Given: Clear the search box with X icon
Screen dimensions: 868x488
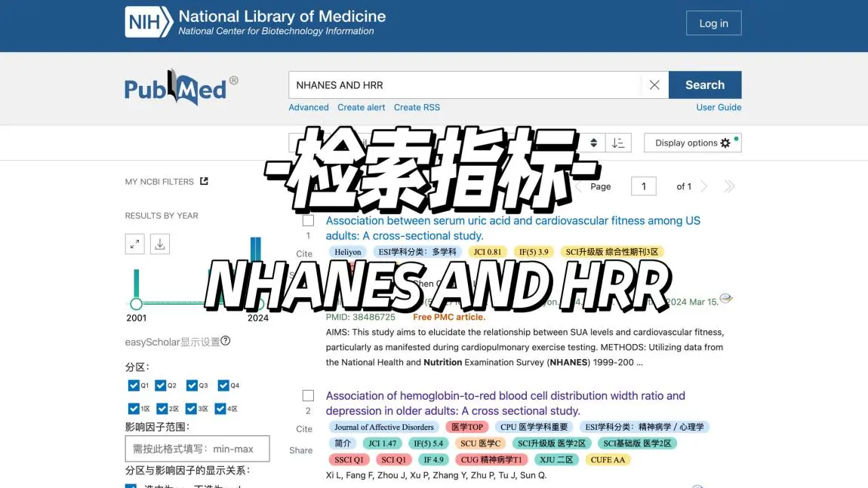Looking at the screenshot, I should (654, 85).
